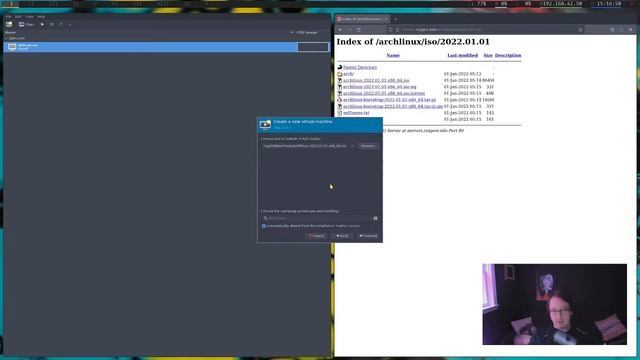Image resolution: width=640 pixels, height=360 pixels.
Task: Open the File menu in virt-manager
Action: (8, 17)
